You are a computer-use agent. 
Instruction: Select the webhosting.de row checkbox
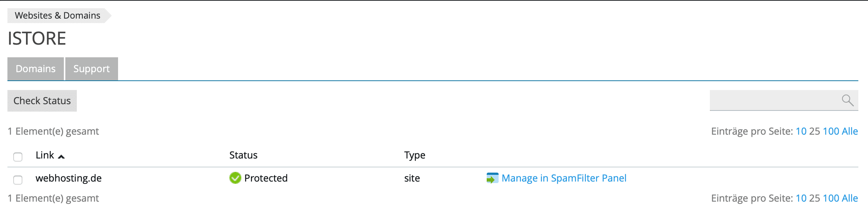click(x=18, y=180)
